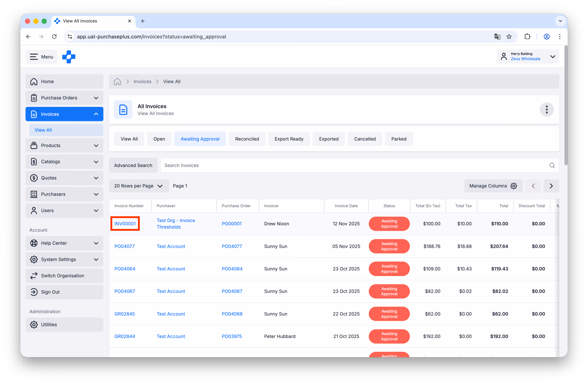Image resolution: width=588 pixels, height=384 pixels.
Task: Click Sign Out in sidebar
Action: (64, 292)
